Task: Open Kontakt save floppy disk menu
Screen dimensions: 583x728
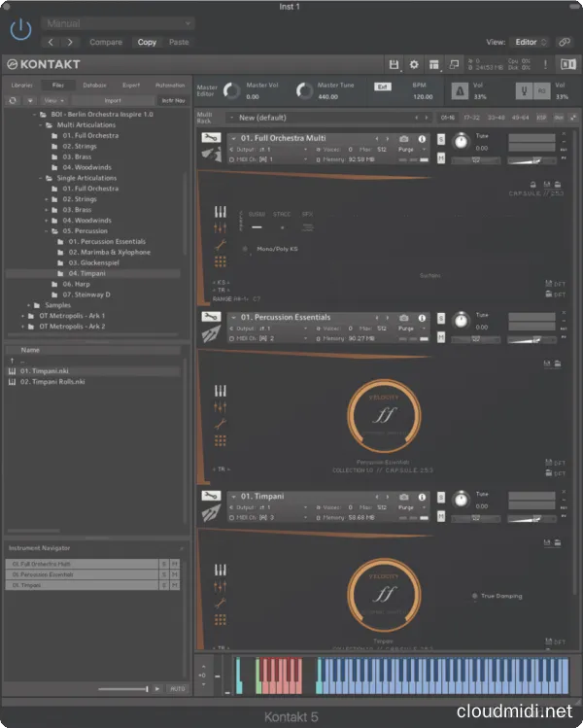Action: click(394, 64)
